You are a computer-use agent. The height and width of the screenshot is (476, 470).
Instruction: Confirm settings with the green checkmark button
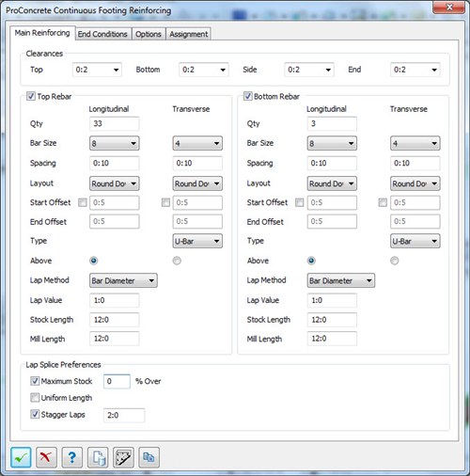pos(21,457)
